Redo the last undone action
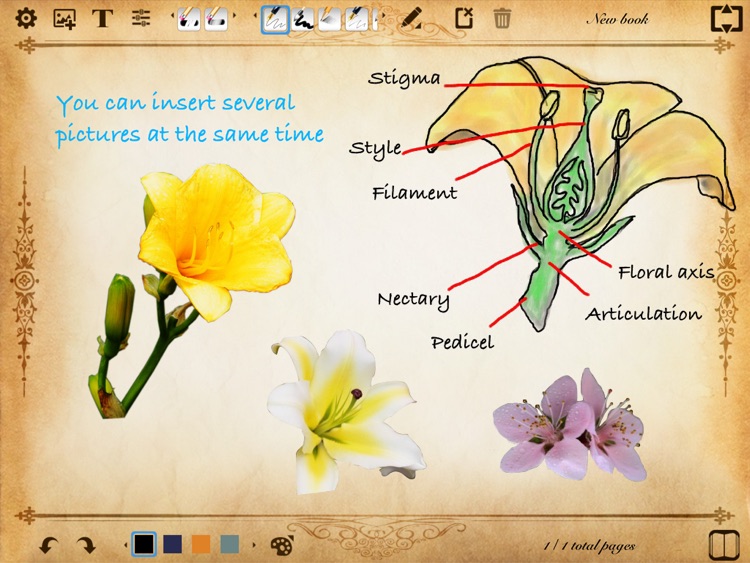750x563 pixels. [86, 545]
